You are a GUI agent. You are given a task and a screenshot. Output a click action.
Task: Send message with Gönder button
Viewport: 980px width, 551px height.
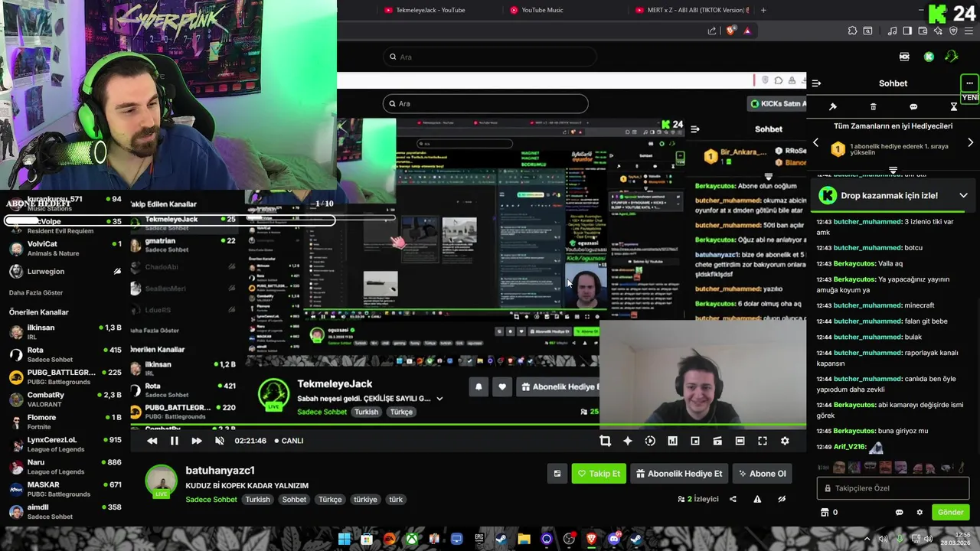tap(950, 513)
